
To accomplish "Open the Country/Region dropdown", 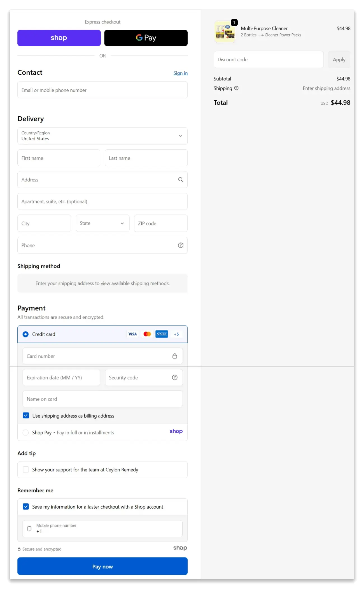I will [x=102, y=136].
